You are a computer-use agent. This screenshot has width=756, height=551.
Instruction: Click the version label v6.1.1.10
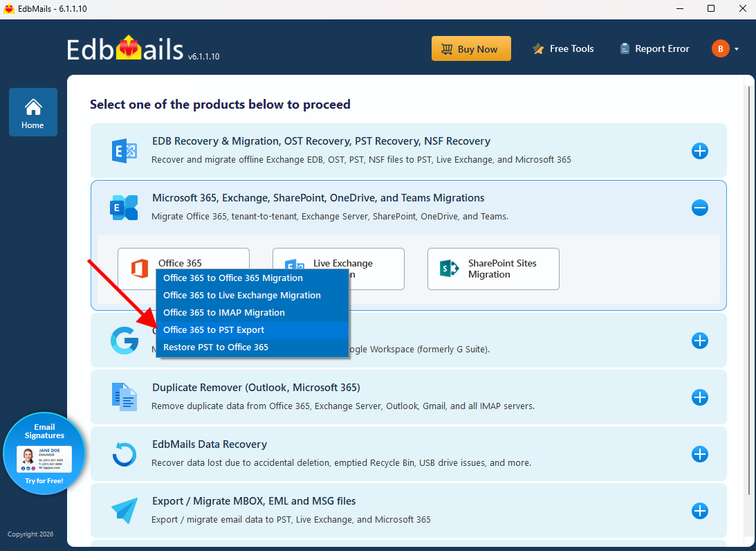click(203, 57)
